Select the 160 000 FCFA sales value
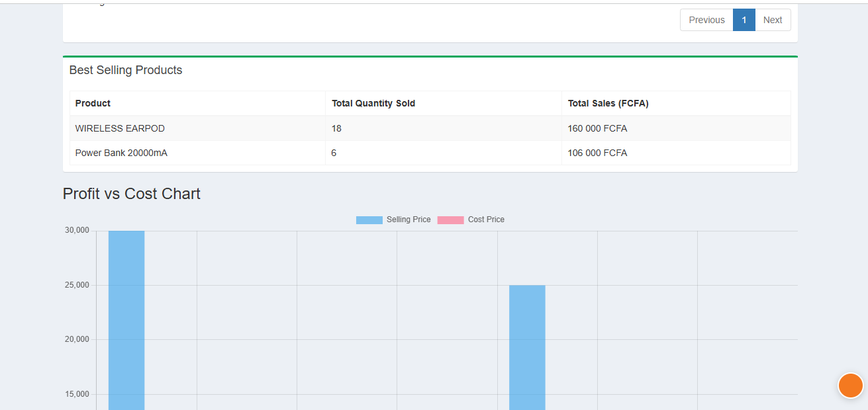 coord(597,128)
